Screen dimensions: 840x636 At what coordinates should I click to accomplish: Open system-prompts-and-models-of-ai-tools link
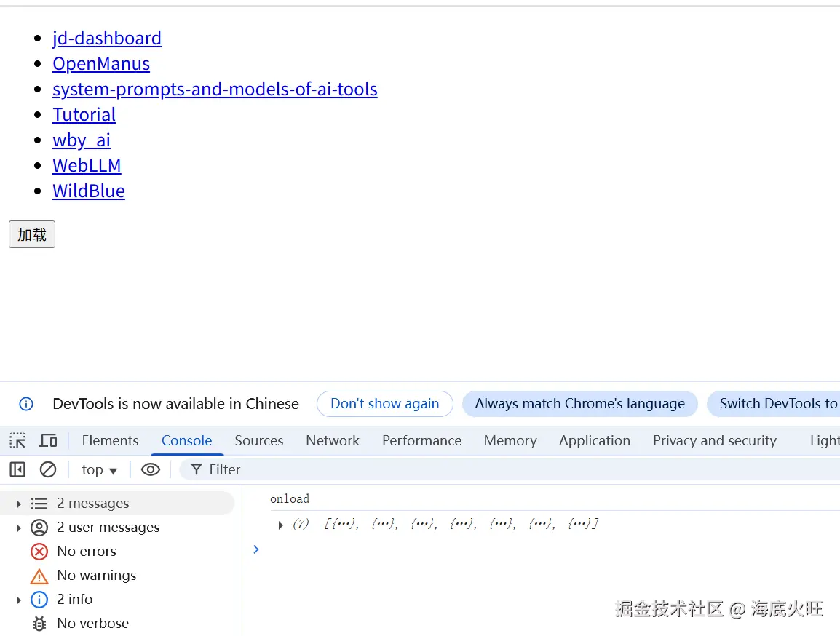215,90
